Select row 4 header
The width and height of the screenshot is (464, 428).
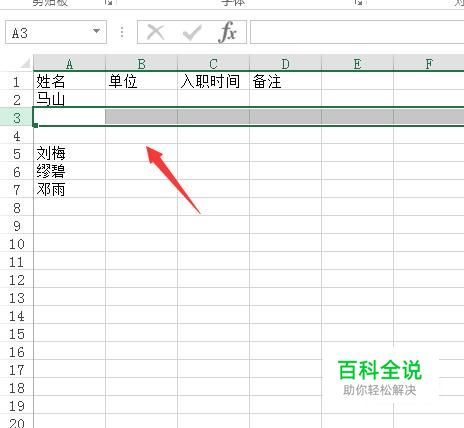pyautogui.click(x=17, y=135)
